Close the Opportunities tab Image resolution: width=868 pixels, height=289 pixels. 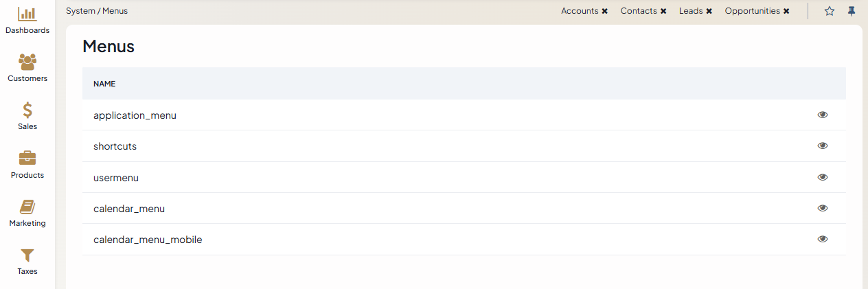click(x=786, y=12)
